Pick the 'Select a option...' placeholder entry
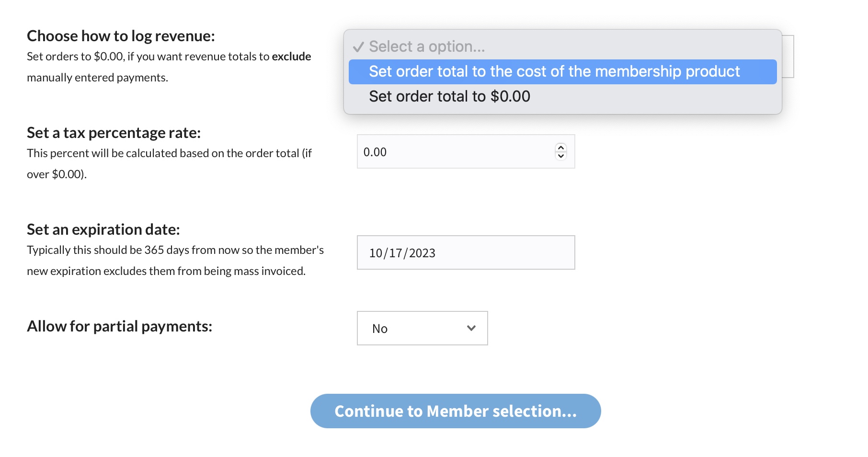Image resolution: width=868 pixels, height=457 pixels. [x=426, y=47]
